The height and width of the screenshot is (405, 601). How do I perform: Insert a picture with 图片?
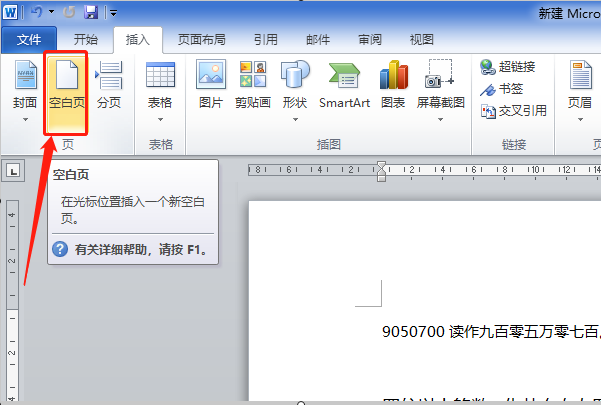coord(211,84)
